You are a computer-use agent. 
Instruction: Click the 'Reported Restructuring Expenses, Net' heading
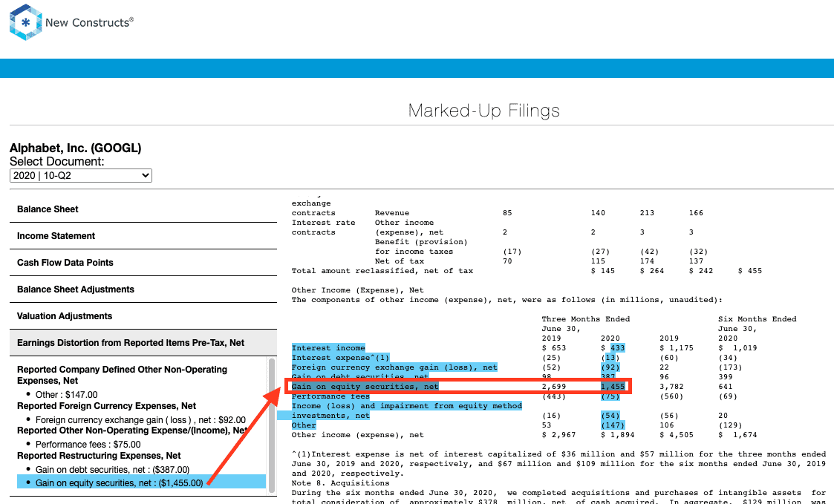[99, 456]
